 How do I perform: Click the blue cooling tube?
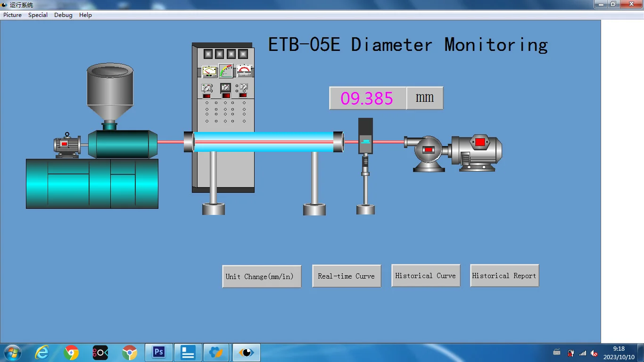(x=264, y=142)
